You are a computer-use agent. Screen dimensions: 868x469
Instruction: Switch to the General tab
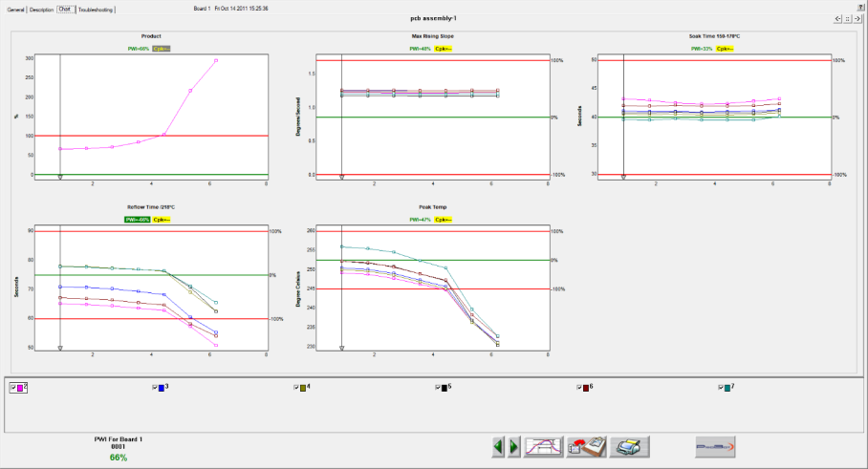15,9
